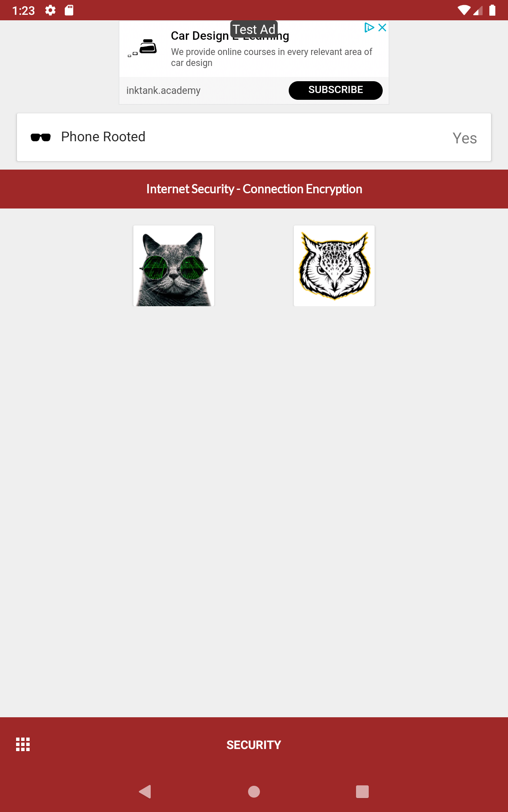Open recent apps with the square button

362,791
